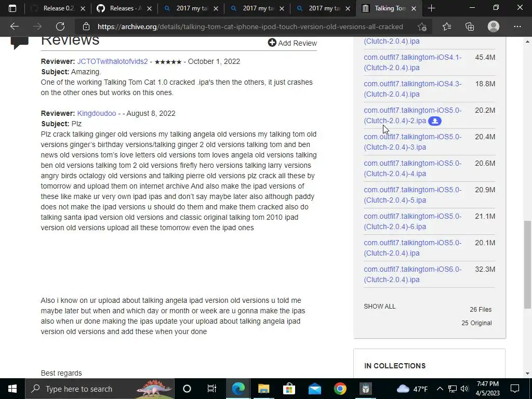
Task: Open reviewer JCTOTwithalotofvids2 profile
Action: pyautogui.click(x=112, y=61)
